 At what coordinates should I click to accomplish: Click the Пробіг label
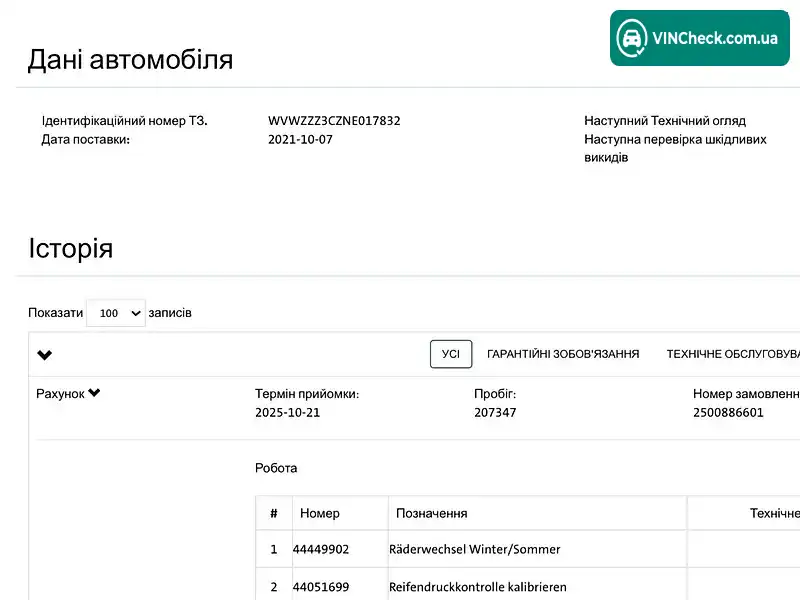(x=495, y=394)
